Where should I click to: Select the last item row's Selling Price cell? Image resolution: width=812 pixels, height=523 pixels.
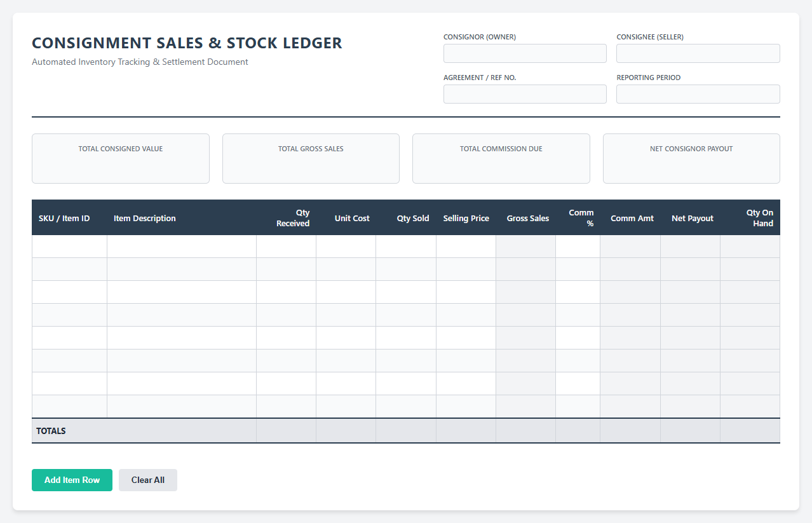coord(466,407)
